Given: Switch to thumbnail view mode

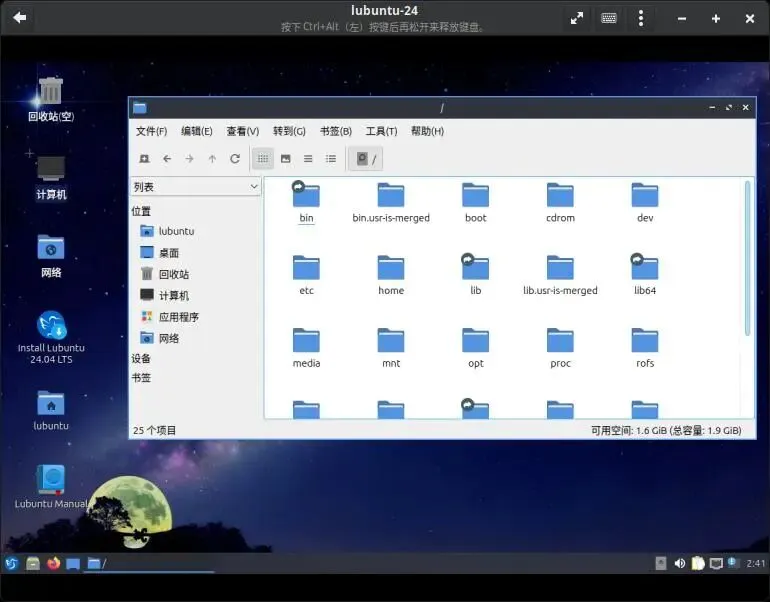Looking at the screenshot, I should pyautogui.click(x=285, y=159).
